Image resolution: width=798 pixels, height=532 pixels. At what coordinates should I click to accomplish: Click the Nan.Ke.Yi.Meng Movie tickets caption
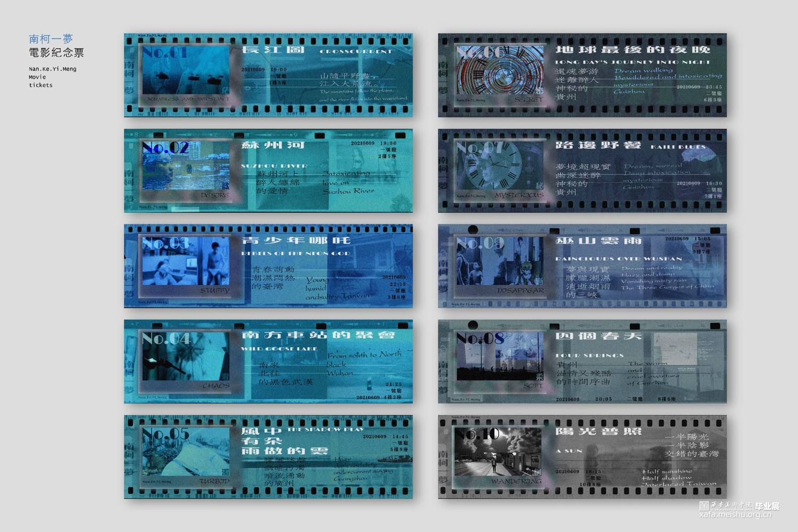pos(52,77)
